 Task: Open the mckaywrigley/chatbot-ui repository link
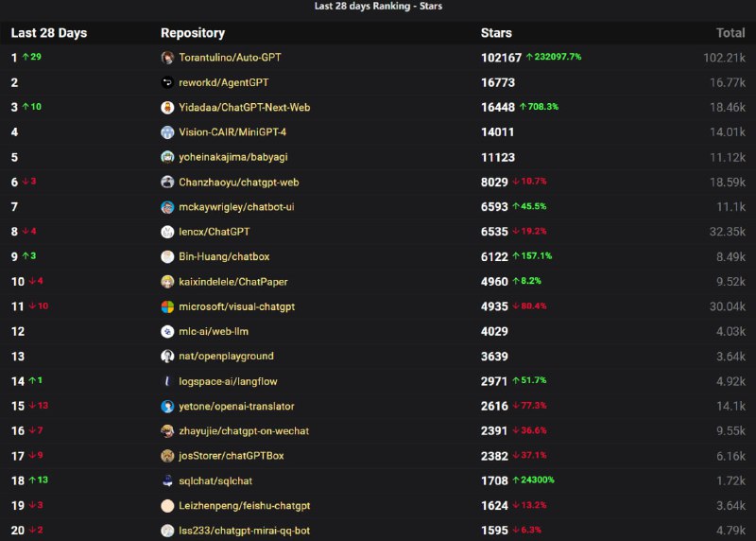tap(236, 207)
